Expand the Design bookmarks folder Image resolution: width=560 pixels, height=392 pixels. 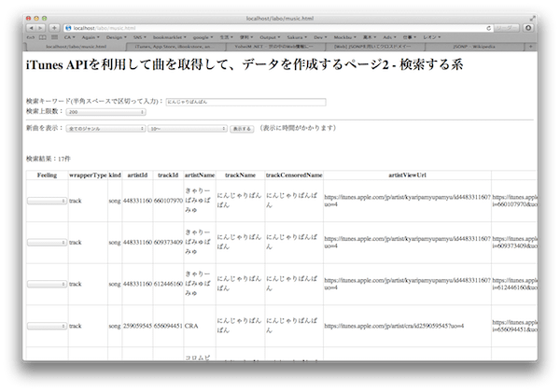click(117, 37)
